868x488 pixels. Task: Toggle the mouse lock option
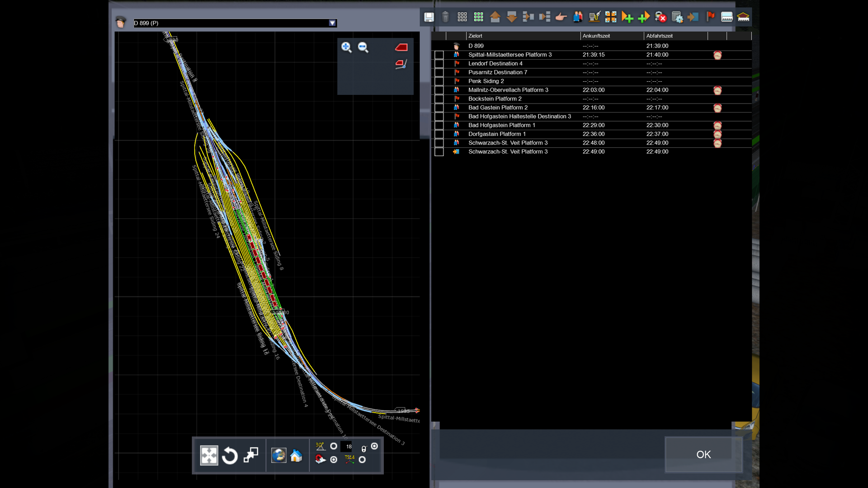coord(374,446)
